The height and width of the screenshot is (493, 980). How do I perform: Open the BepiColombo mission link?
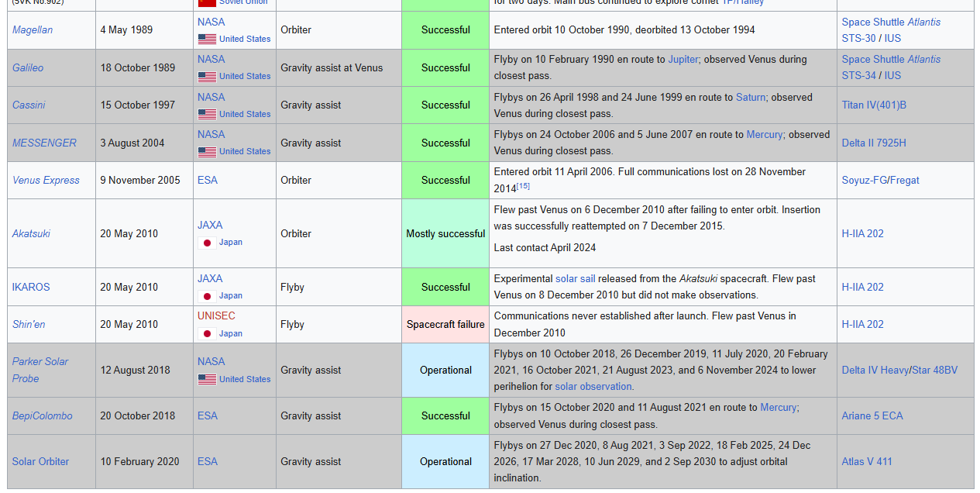click(x=43, y=415)
